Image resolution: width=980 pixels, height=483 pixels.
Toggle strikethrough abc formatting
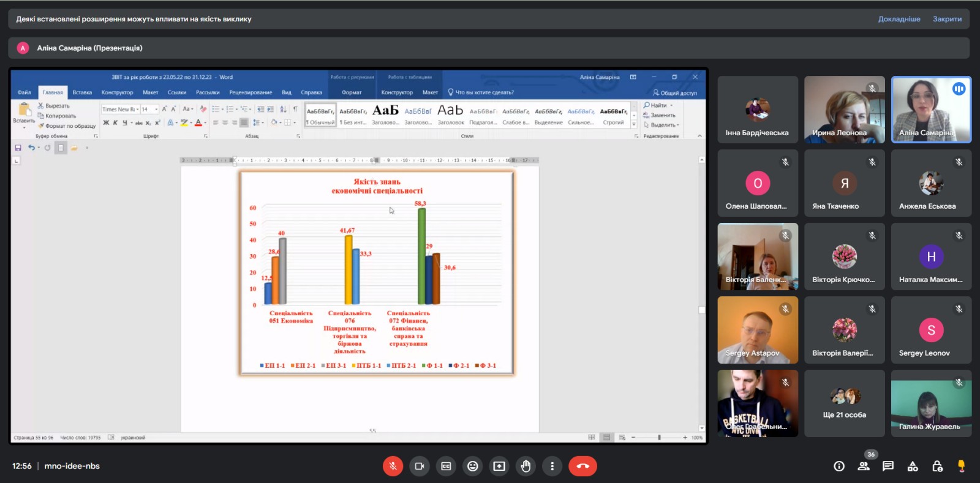click(x=139, y=122)
